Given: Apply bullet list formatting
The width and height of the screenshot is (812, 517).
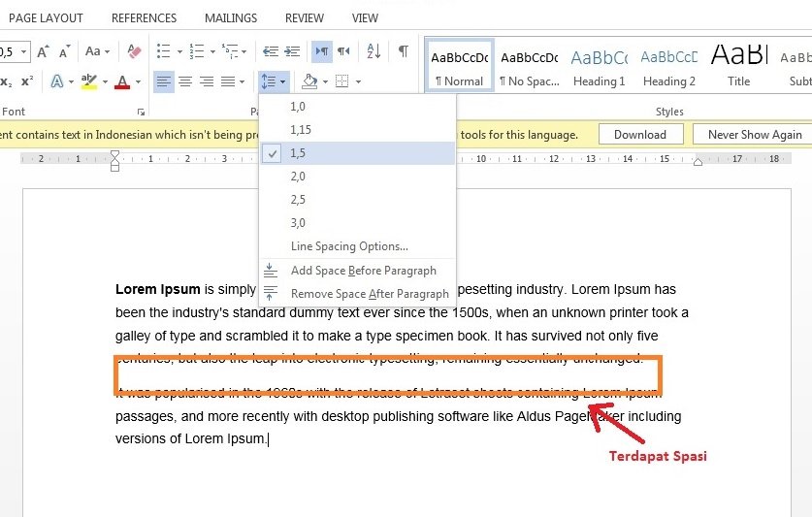Looking at the screenshot, I should 163,51.
